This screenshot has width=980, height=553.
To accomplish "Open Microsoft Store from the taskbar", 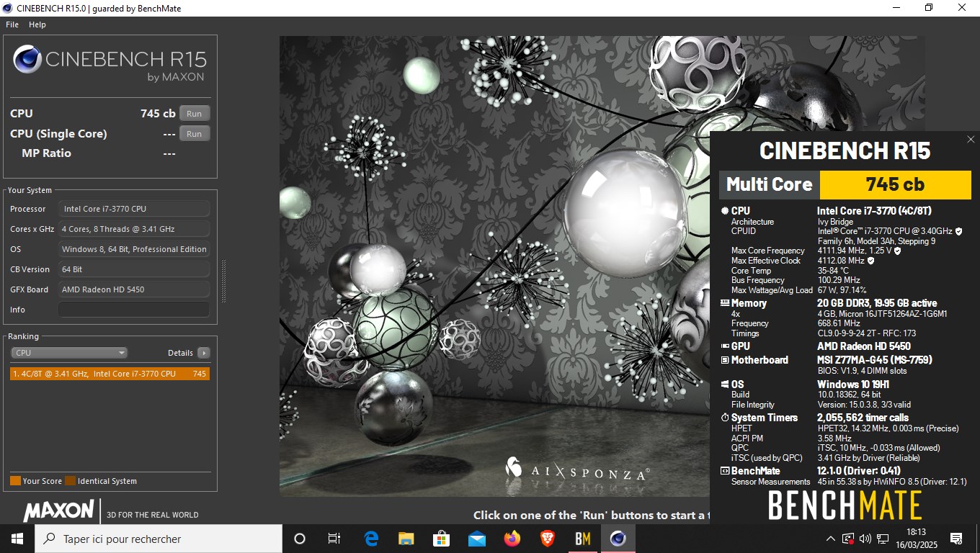I will pos(442,539).
